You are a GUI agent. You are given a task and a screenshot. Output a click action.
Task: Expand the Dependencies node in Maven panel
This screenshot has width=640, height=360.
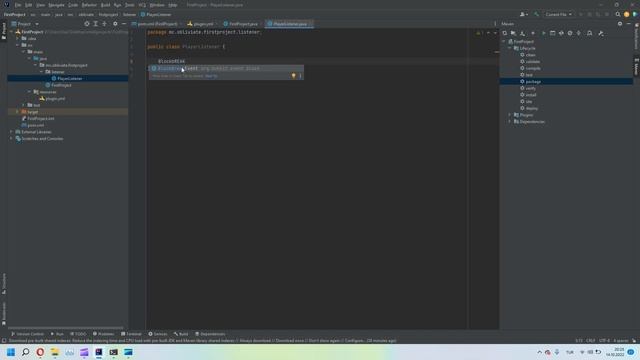(x=510, y=122)
